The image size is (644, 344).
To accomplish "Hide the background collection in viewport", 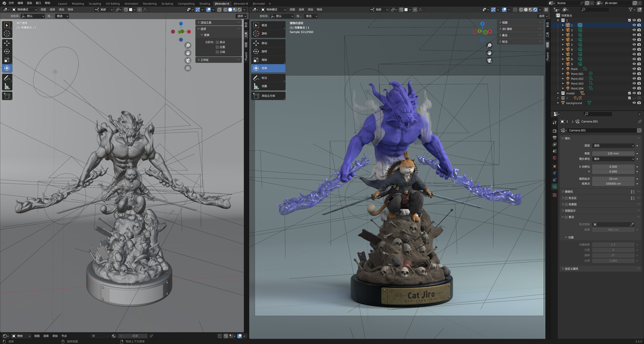I will (x=634, y=103).
